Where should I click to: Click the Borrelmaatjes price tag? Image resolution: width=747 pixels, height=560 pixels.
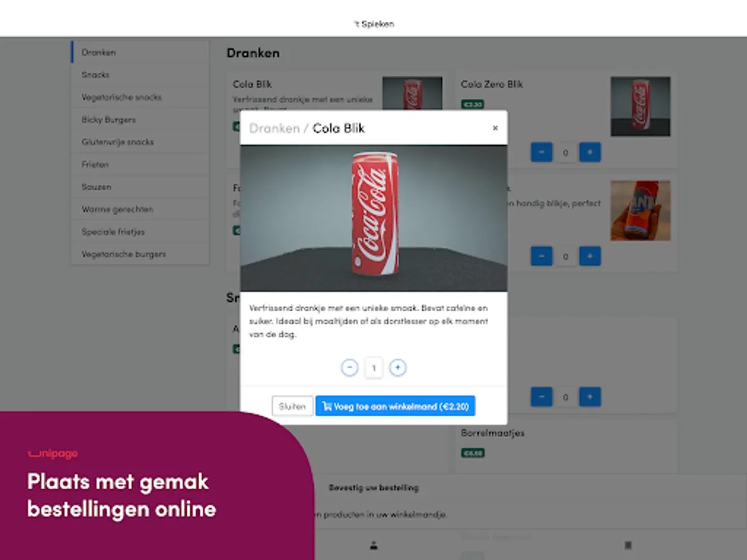(x=472, y=453)
